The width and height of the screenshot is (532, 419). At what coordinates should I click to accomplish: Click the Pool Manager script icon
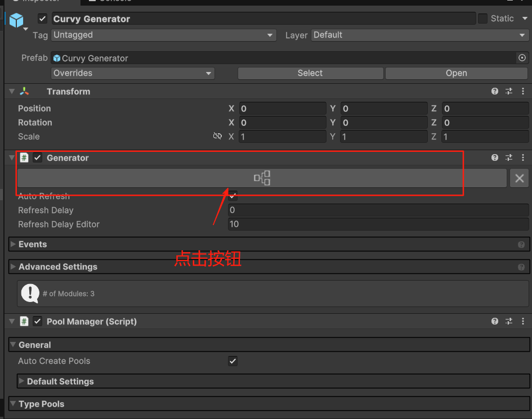point(24,321)
